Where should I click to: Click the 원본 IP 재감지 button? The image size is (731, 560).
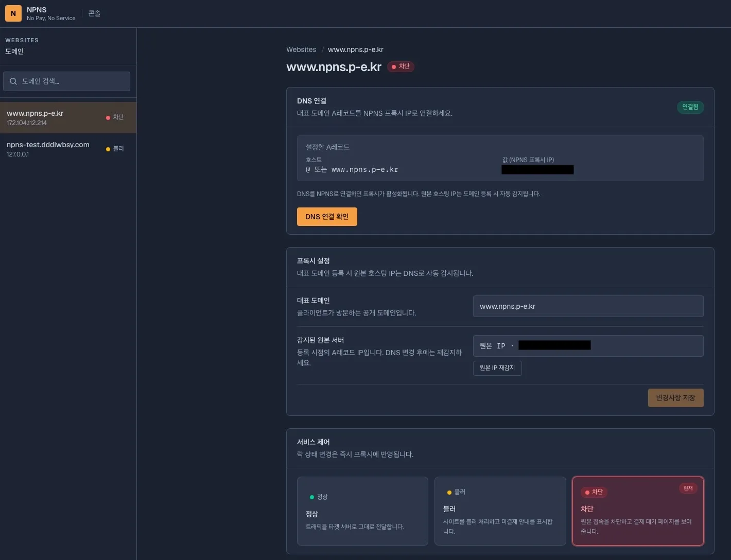(497, 368)
